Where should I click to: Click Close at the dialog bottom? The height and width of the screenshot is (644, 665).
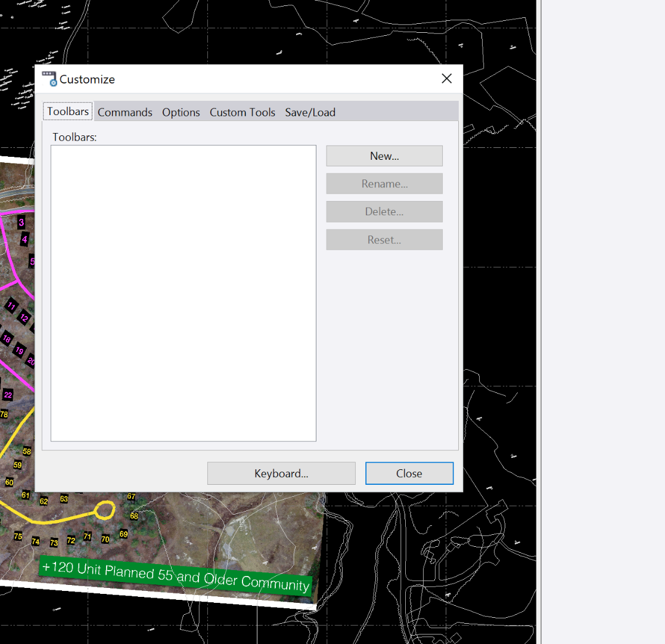tap(409, 473)
